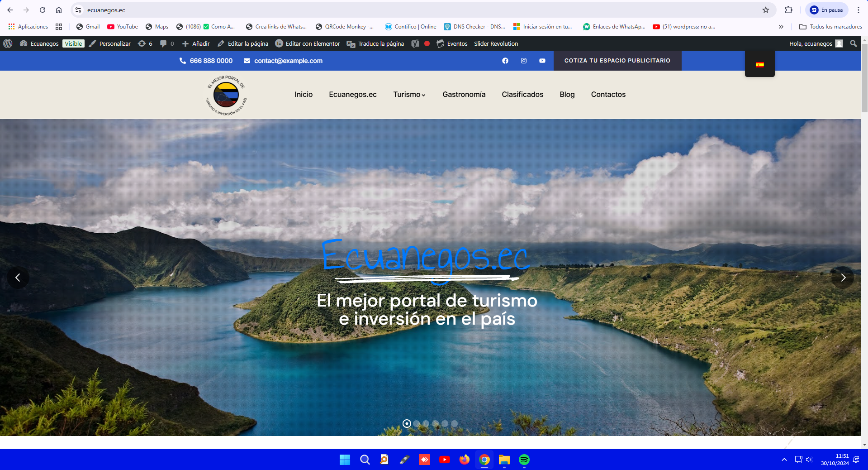Screen dimensions: 868x470
Task: Open Chrome extensions puzzle icon
Action: 788,10
